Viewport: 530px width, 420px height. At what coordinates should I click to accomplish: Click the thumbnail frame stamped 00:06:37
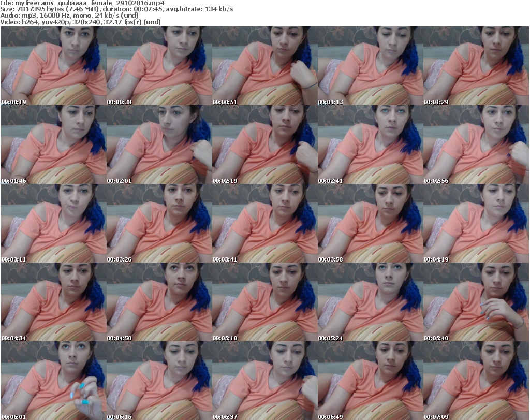pyautogui.click(x=265, y=381)
